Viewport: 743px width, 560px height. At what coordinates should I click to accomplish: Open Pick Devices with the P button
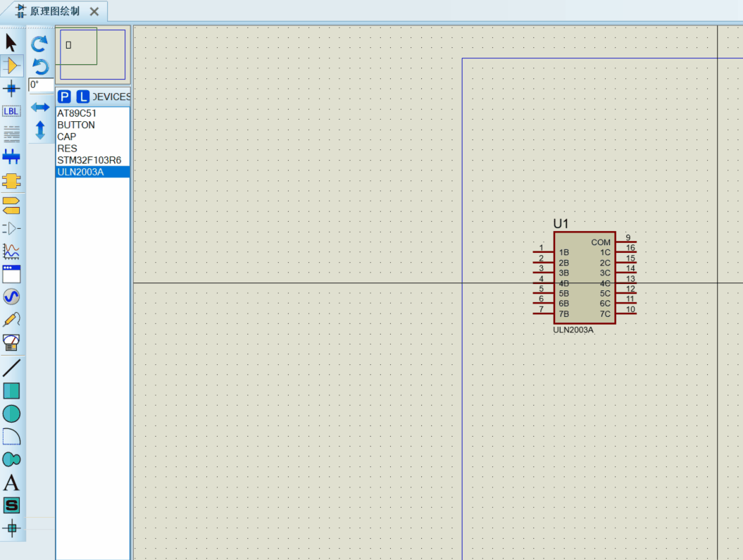coord(65,97)
